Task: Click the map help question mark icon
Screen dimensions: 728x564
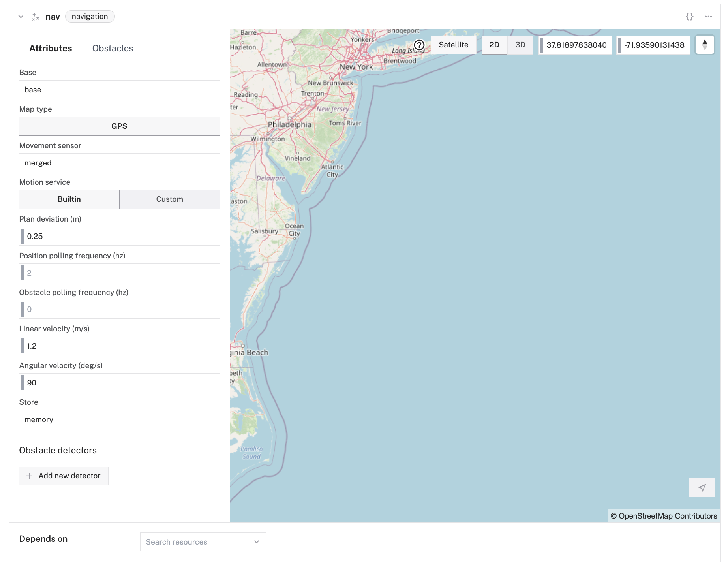Action: point(419,45)
